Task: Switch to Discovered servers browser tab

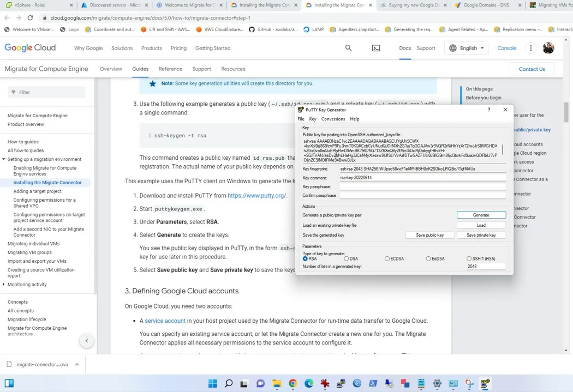Action: tap(115, 5)
